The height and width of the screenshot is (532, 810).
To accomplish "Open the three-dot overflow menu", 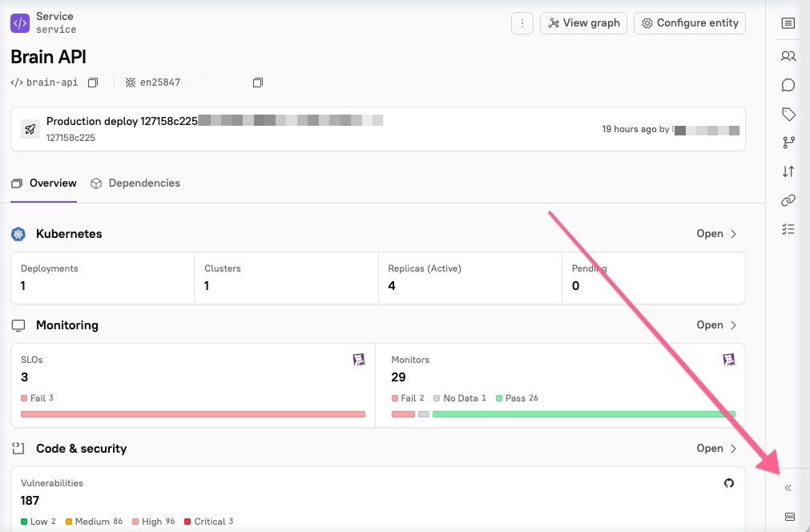I will point(522,22).
